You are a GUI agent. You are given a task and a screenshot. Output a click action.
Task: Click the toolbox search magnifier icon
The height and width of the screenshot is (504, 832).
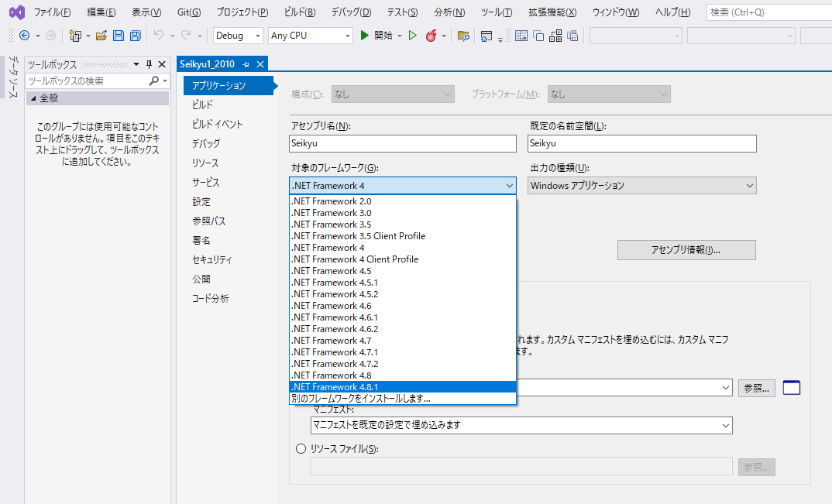point(154,81)
